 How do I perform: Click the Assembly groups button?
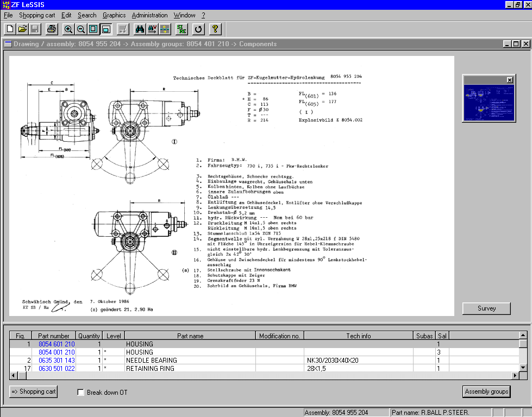coord(486,391)
